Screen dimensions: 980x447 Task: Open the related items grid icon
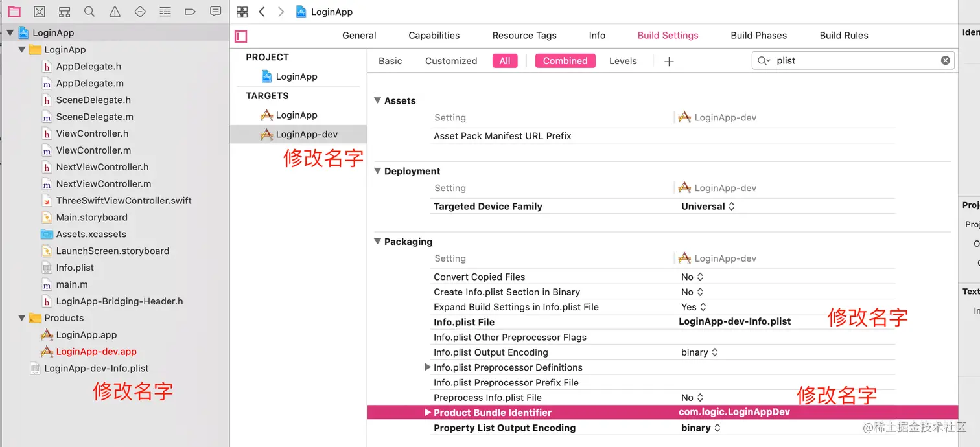coord(242,12)
